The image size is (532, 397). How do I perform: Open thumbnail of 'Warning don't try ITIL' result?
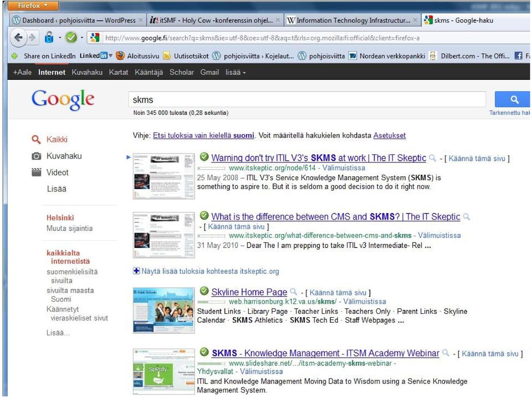point(164,176)
